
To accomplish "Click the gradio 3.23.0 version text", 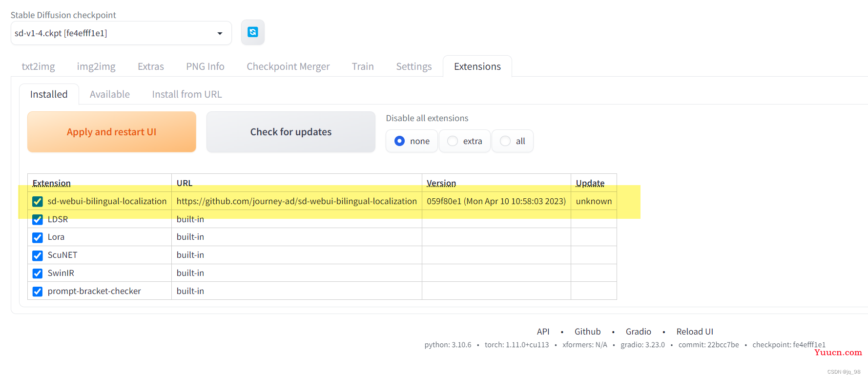I will [x=642, y=345].
